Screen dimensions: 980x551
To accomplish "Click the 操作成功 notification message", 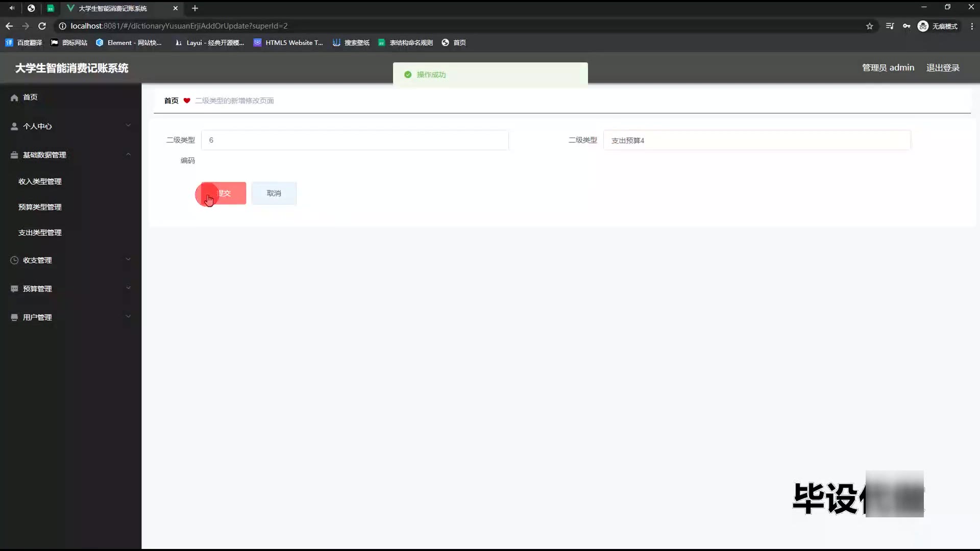I will pyautogui.click(x=490, y=74).
